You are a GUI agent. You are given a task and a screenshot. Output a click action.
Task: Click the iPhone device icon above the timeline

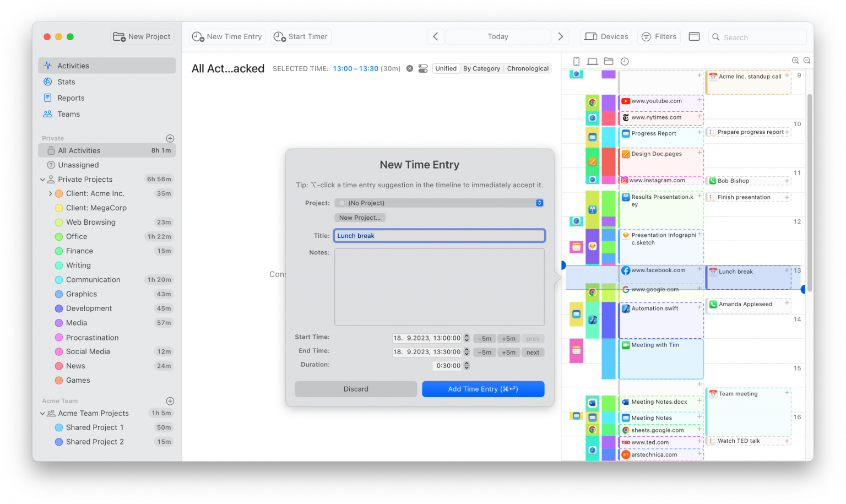coord(576,61)
